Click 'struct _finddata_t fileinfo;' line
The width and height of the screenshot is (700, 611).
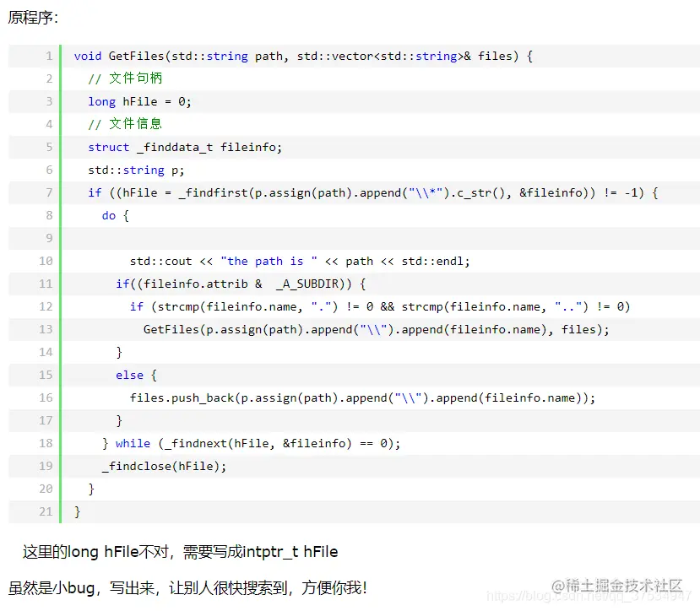click(185, 148)
